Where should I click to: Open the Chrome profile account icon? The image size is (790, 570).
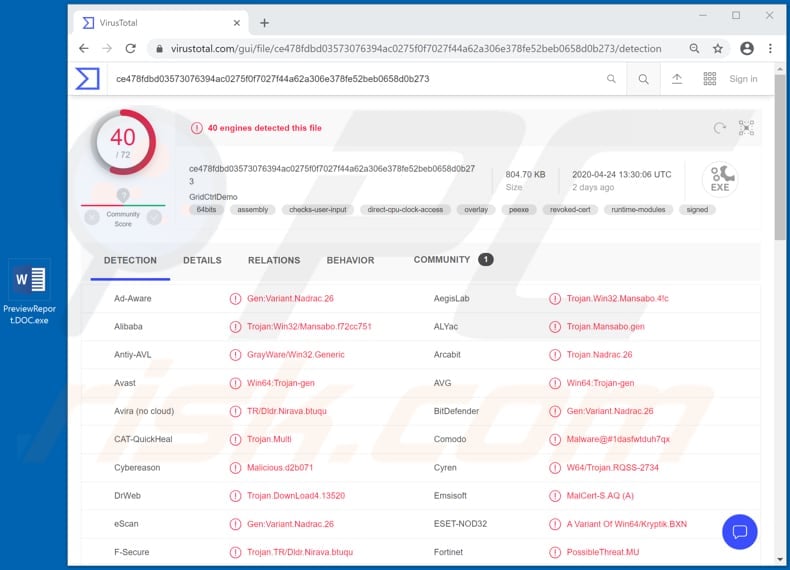click(x=747, y=48)
